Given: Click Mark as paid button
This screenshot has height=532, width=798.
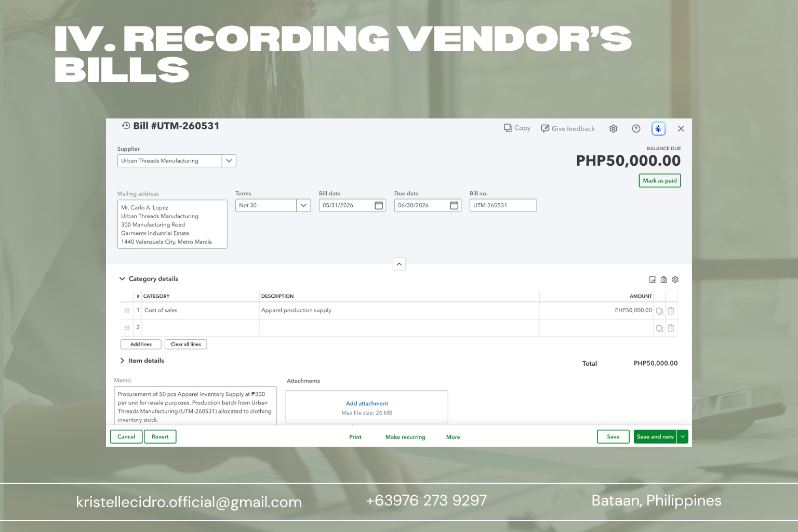Looking at the screenshot, I should (x=660, y=180).
